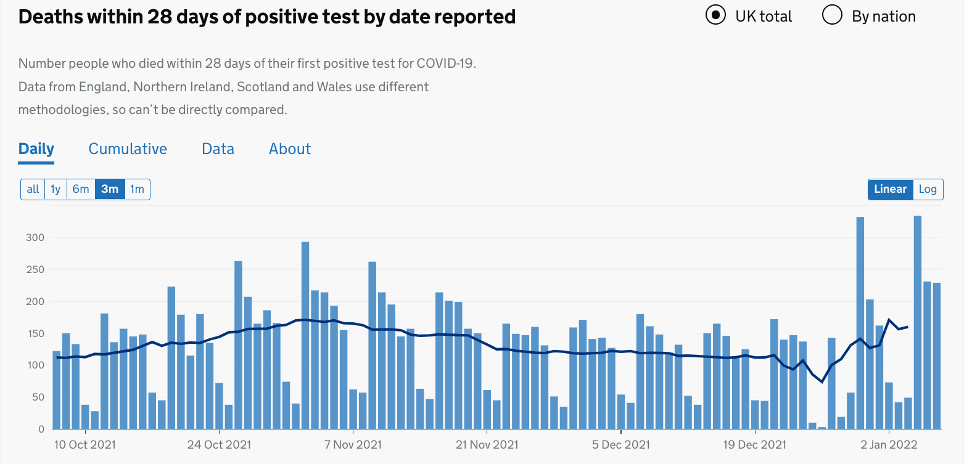Viewport: 980px width, 464px height.
Task: Click the 300 y-axis label
Action: [35, 238]
